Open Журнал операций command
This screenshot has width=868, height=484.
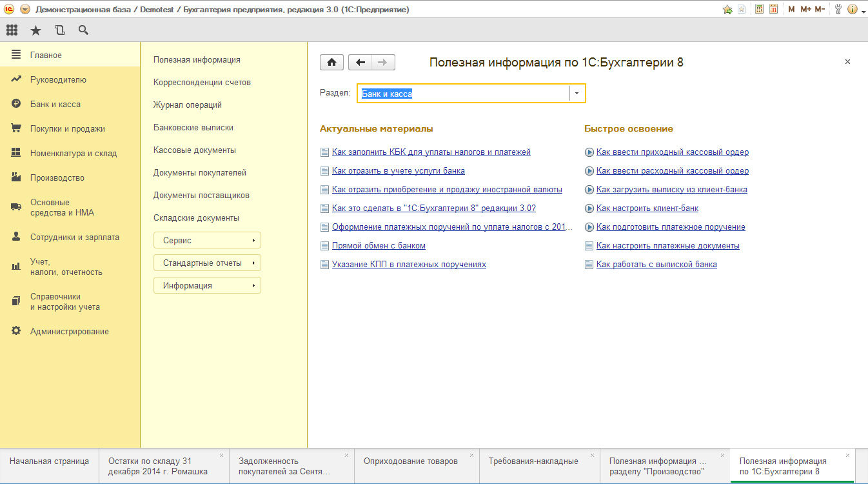click(188, 105)
